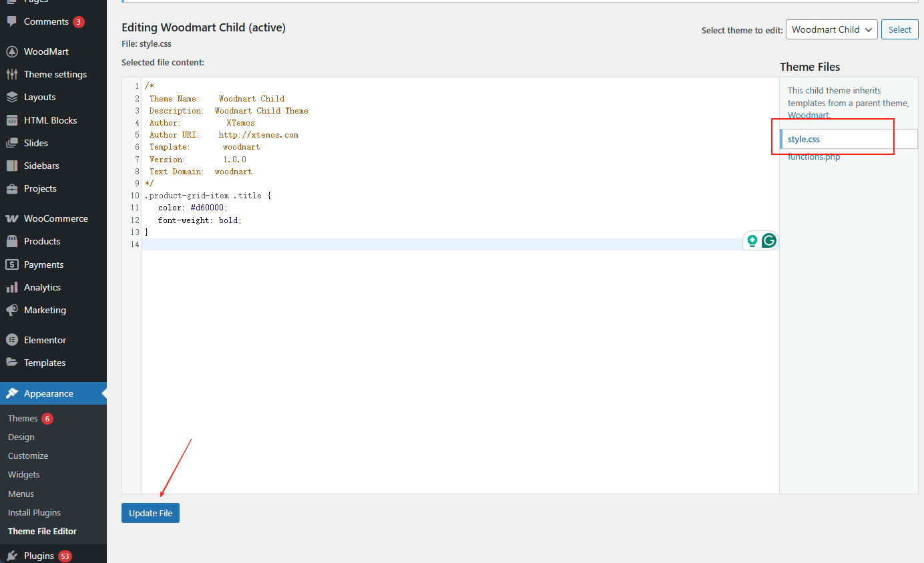Click the green lightbulb extension icon

752,241
